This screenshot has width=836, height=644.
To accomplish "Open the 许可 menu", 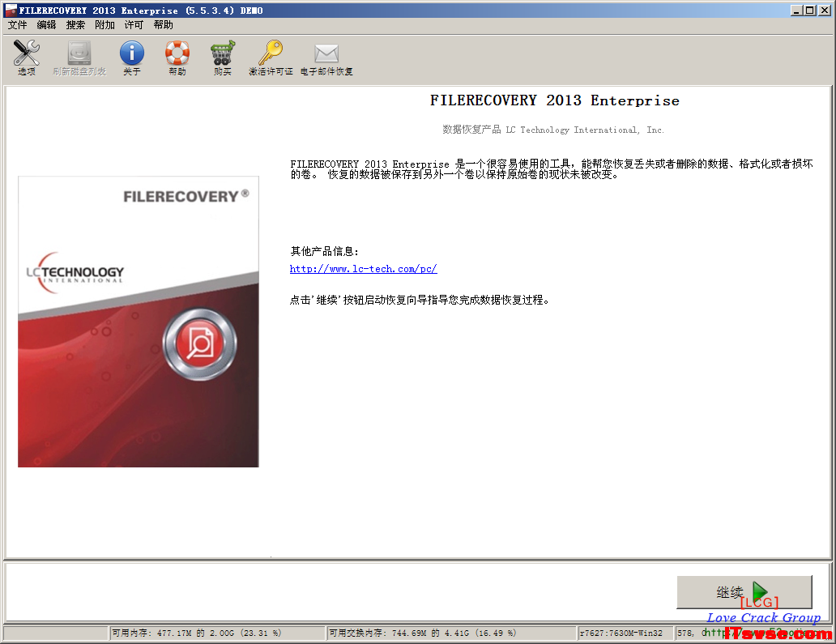I will (x=134, y=25).
